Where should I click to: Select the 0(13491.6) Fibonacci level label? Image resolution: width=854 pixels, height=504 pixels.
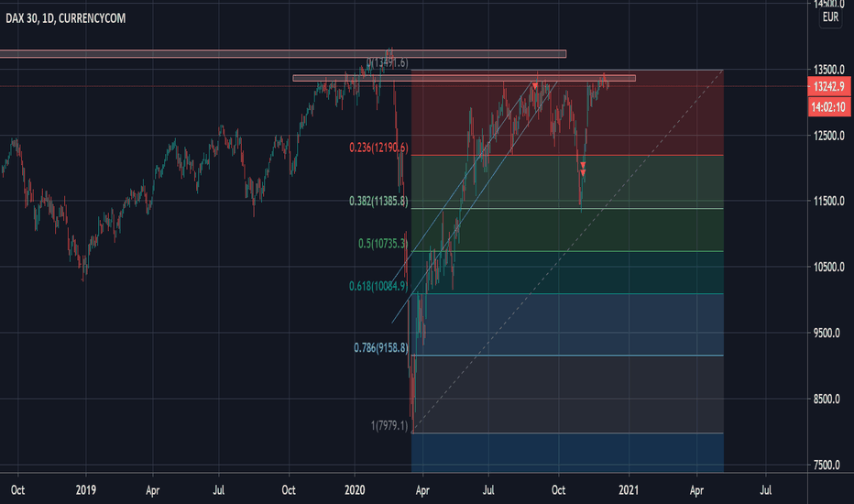pos(388,62)
